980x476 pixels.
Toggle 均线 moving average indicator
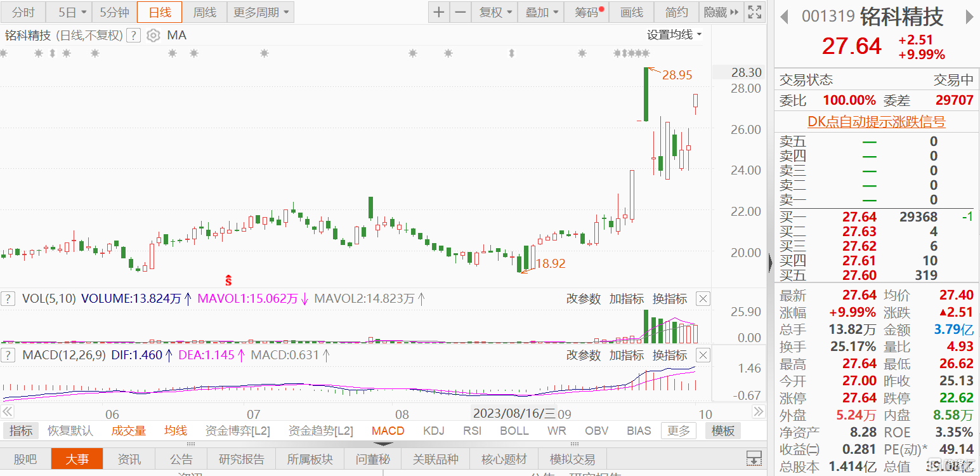coord(176,431)
